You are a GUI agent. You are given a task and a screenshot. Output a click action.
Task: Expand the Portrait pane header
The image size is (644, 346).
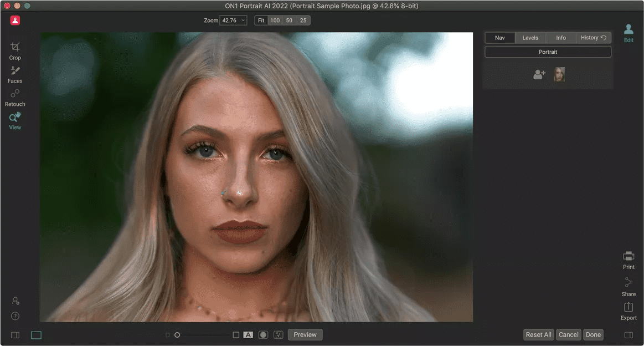[x=548, y=52]
